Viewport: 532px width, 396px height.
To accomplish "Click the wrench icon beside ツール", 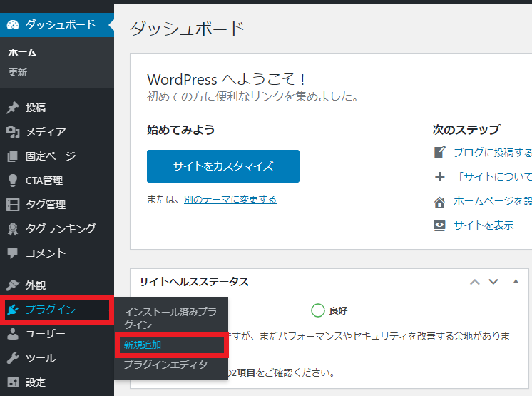I will point(13,358).
